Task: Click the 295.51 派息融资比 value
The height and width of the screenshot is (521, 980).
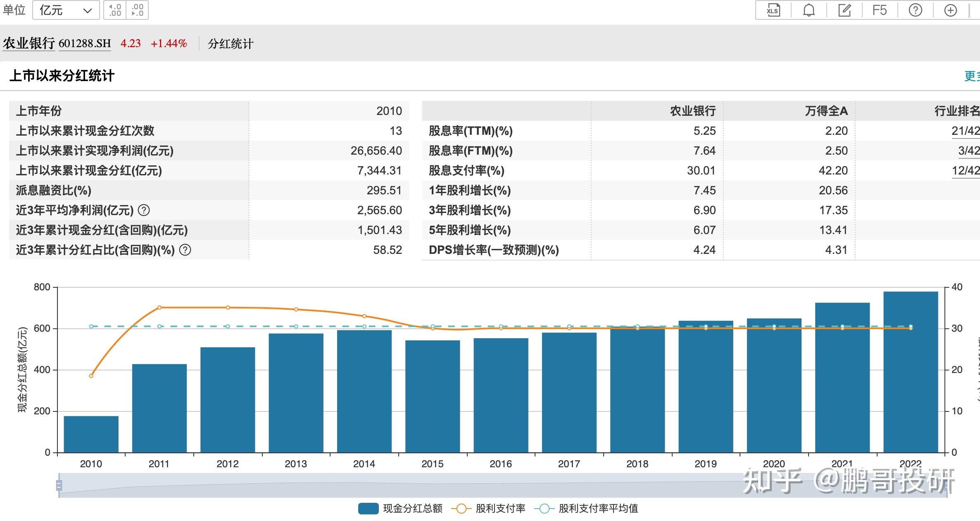Action: coord(384,191)
